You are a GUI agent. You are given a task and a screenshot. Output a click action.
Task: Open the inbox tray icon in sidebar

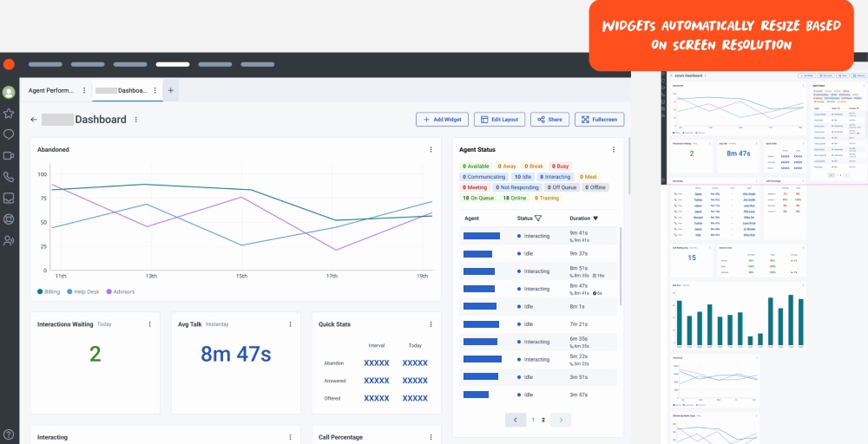tap(9, 198)
